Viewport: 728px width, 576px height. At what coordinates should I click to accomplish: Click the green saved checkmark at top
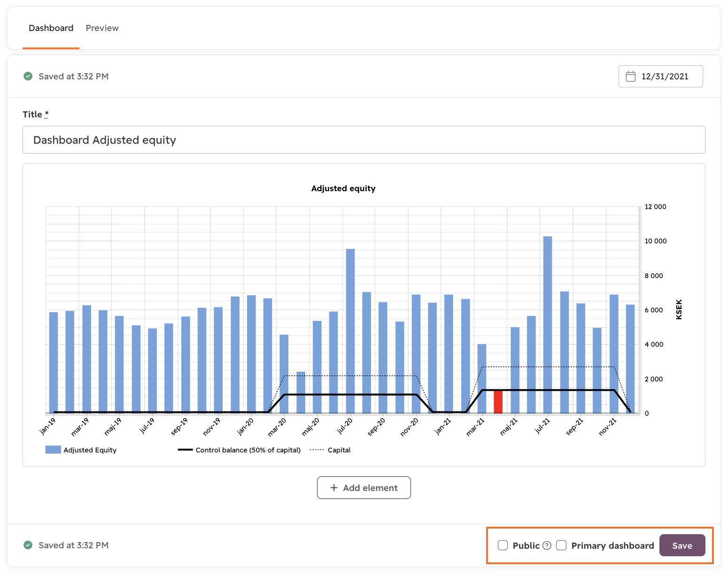click(x=28, y=76)
